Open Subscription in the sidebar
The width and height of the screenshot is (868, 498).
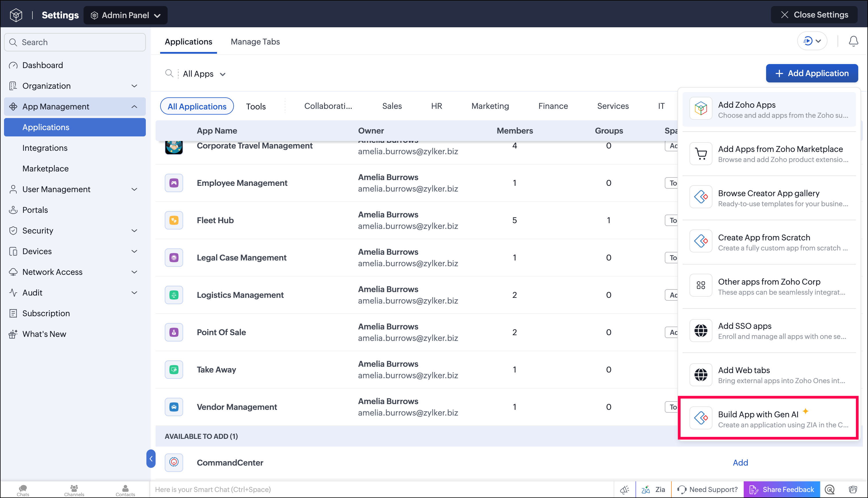coord(46,313)
